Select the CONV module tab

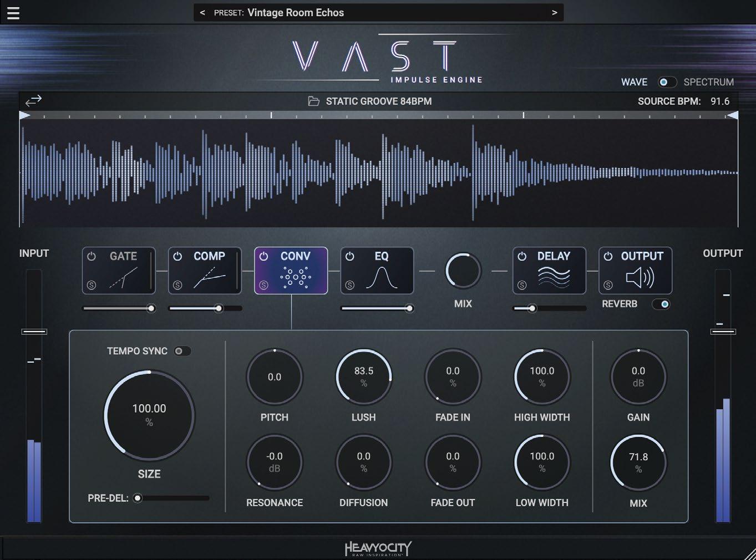[x=291, y=271]
